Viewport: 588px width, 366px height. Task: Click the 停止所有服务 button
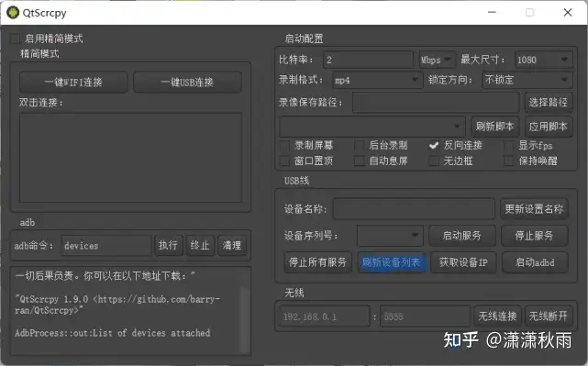coord(317,262)
